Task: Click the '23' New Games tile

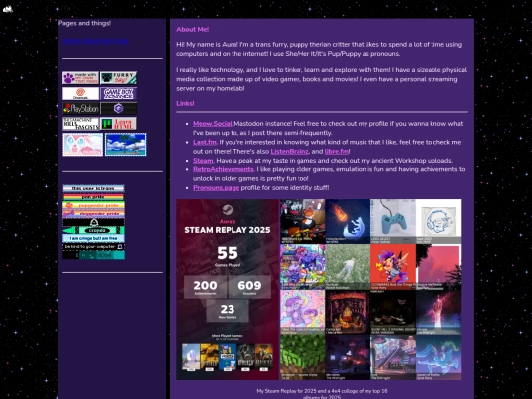Action: 228,311
